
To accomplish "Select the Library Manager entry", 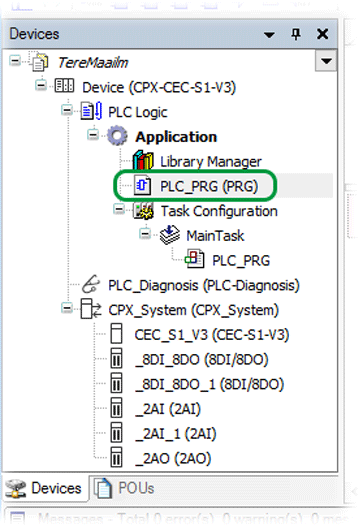I will (x=211, y=162).
